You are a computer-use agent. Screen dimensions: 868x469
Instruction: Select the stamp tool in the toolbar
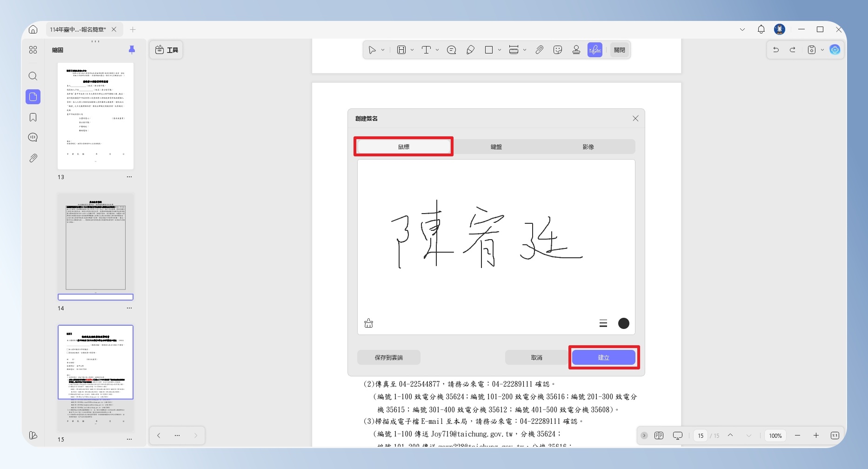tap(576, 50)
